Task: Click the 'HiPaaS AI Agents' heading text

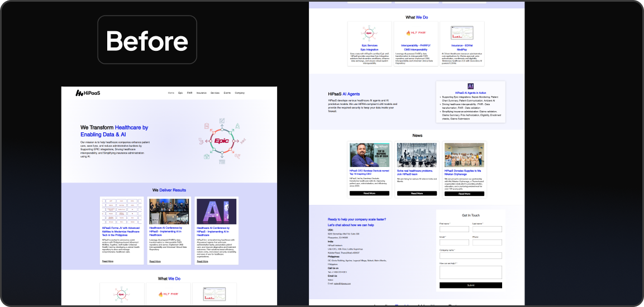Action: coord(344,94)
